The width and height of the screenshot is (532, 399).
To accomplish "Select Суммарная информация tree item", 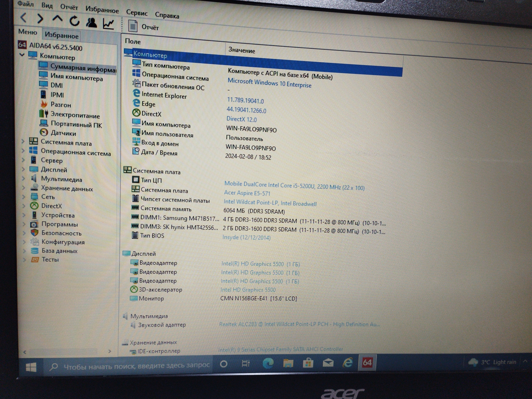I will tap(78, 67).
